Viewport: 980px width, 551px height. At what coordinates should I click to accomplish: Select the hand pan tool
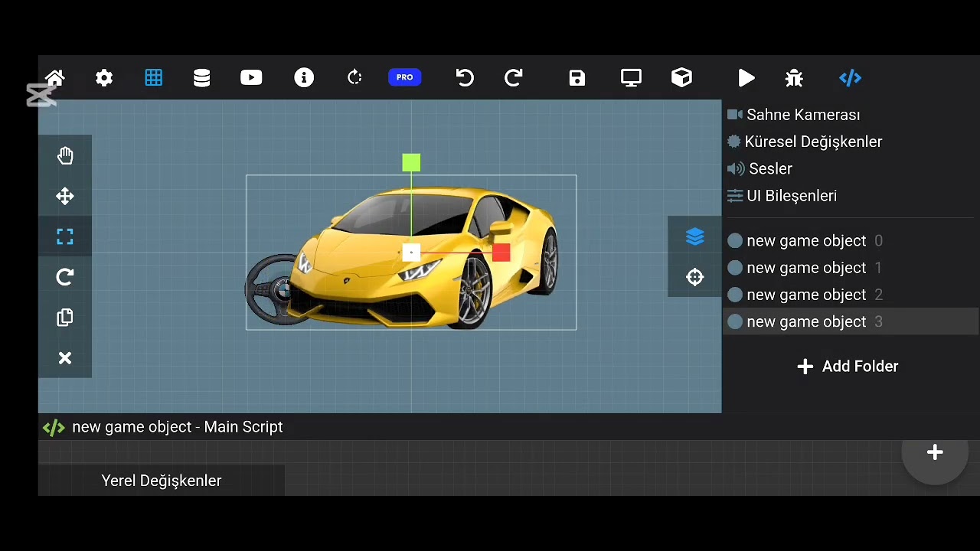[65, 155]
